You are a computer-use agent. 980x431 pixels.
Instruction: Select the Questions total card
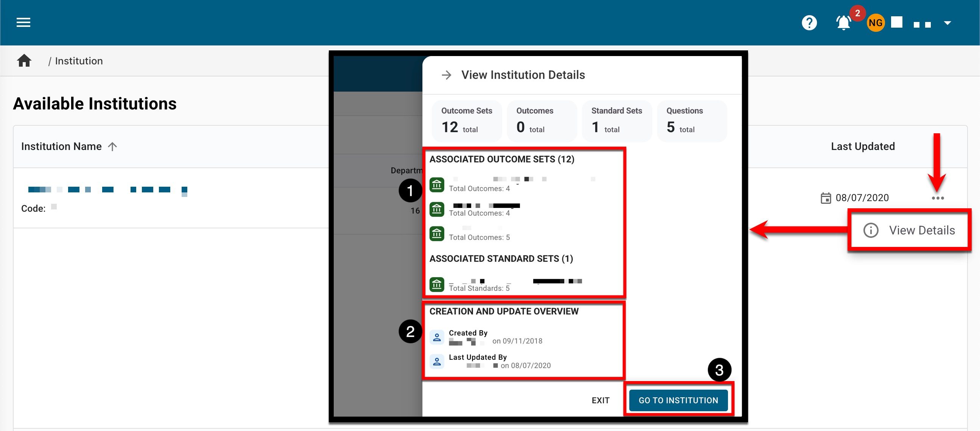tap(692, 121)
